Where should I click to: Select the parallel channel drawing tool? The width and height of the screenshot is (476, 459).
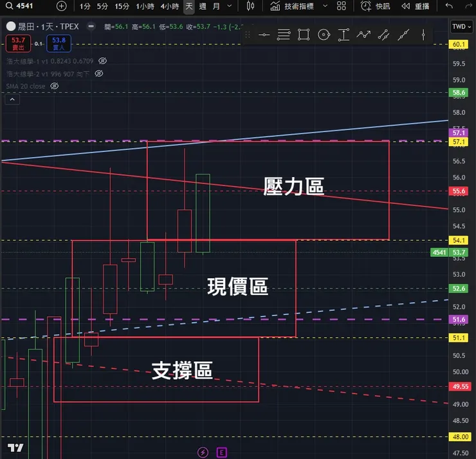[384, 35]
